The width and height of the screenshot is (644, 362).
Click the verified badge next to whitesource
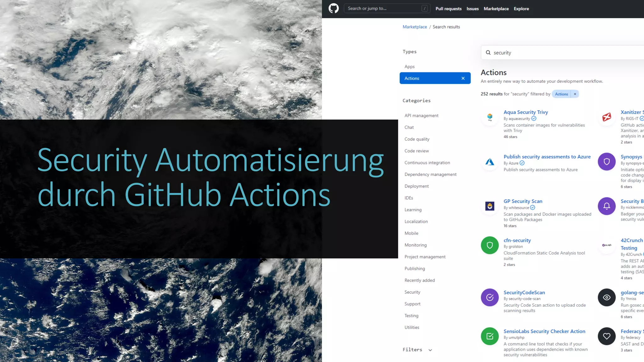[532, 207]
